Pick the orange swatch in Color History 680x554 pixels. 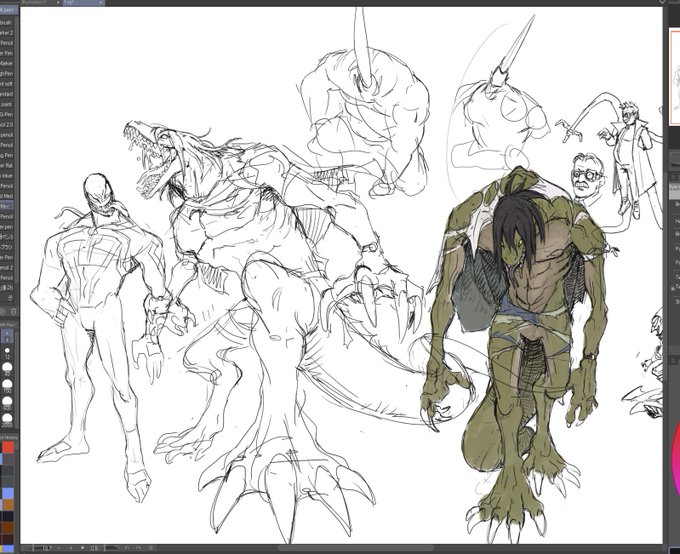point(8,505)
